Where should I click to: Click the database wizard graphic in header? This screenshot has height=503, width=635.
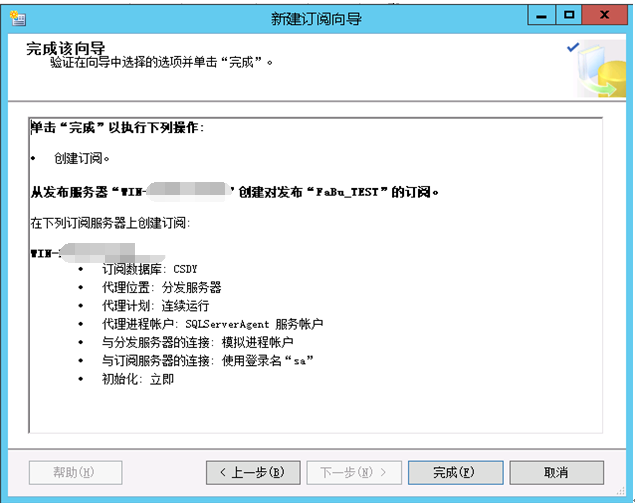click(601, 68)
